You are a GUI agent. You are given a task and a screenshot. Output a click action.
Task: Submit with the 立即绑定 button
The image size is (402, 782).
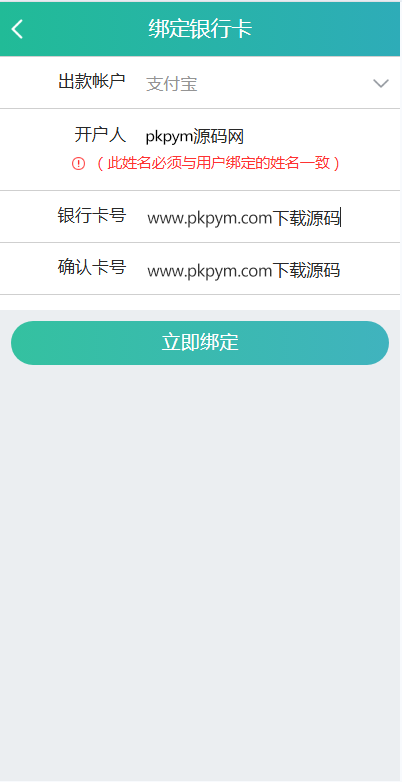[x=200, y=343]
